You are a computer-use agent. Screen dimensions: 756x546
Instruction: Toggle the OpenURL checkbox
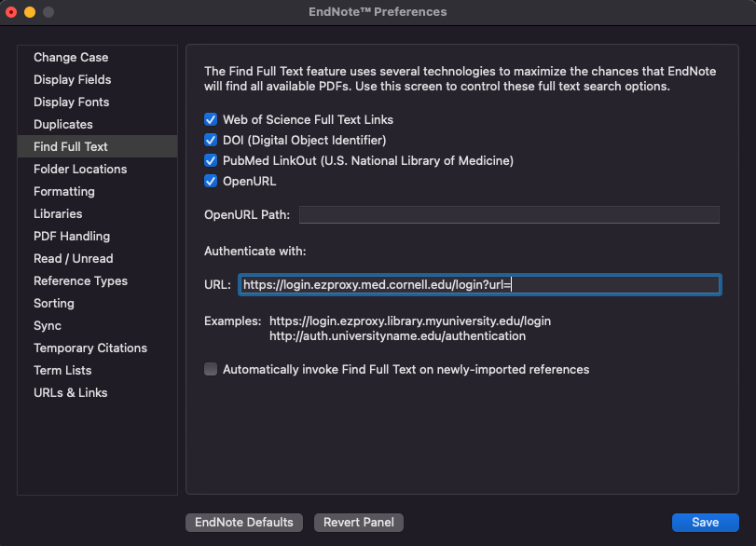tap(211, 182)
